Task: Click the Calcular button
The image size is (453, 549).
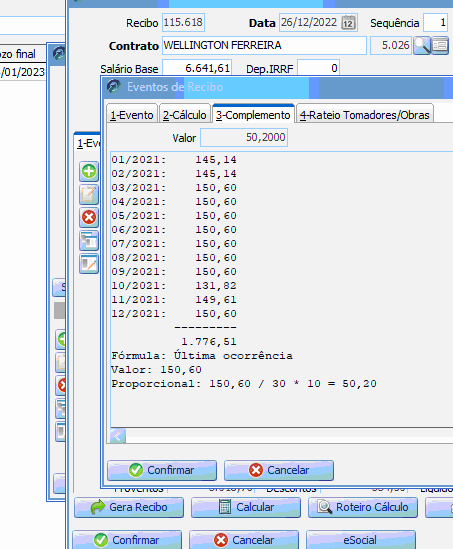Action: 246,507
